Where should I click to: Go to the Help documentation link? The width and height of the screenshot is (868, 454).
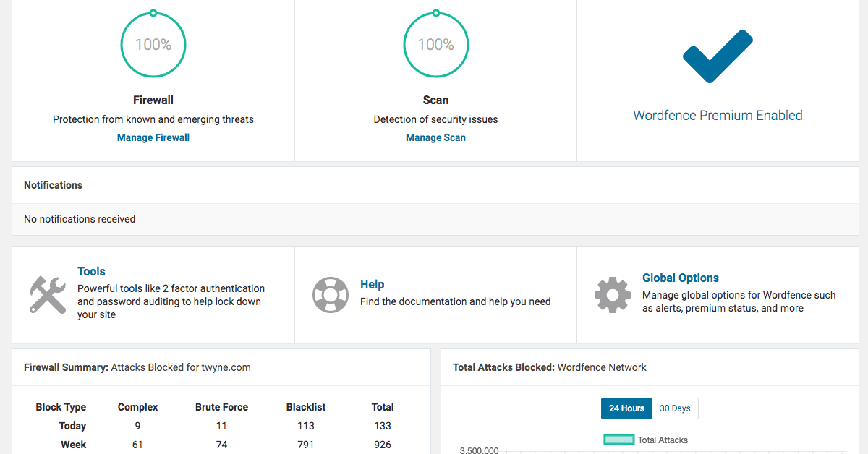pyautogui.click(x=373, y=285)
